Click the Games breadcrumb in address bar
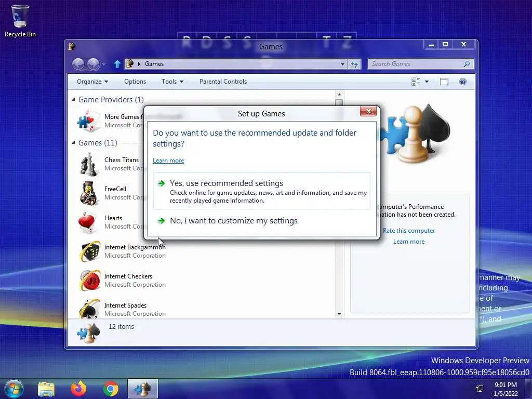The image size is (532, 399). (x=154, y=64)
